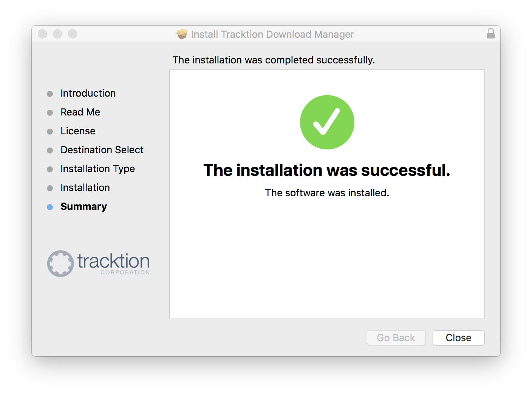Select the Installation step in the sidebar
Image resolution: width=532 pixels, height=394 pixels.
click(x=85, y=188)
